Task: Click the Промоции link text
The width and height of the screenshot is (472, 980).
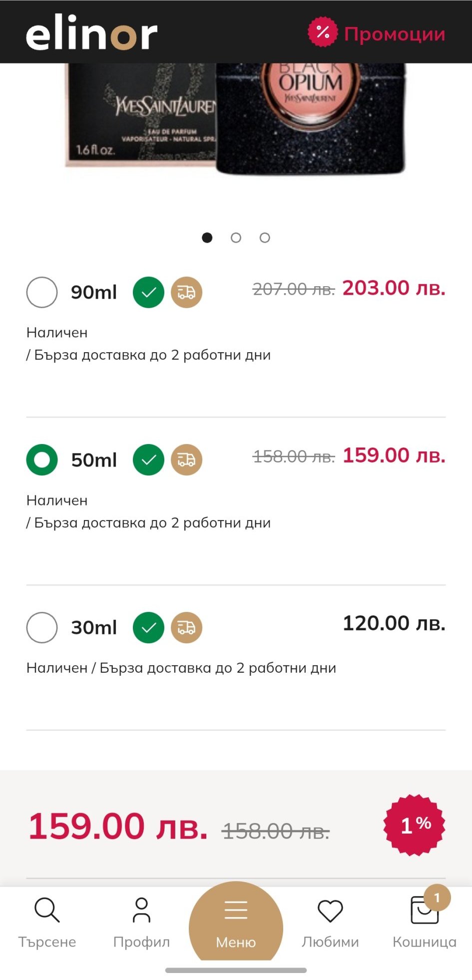Action: tap(395, 34)
